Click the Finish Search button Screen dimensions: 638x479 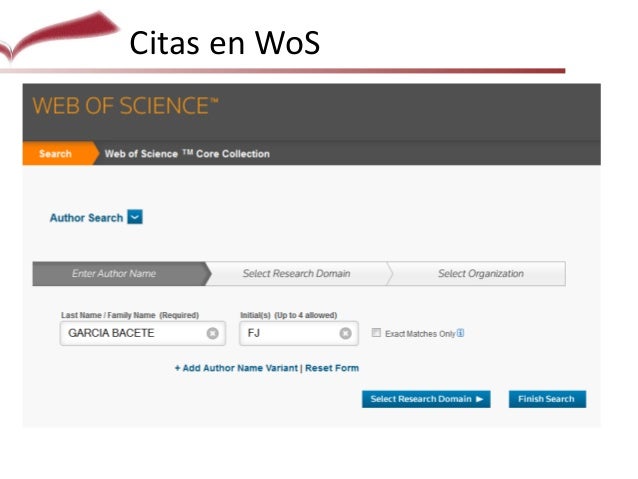[x=547, y=399]
